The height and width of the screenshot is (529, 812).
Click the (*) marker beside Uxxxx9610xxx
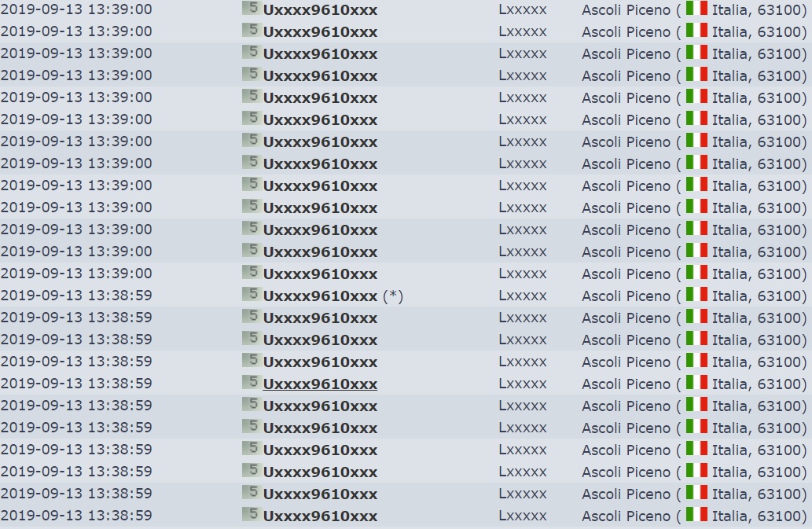click(393, 296)
